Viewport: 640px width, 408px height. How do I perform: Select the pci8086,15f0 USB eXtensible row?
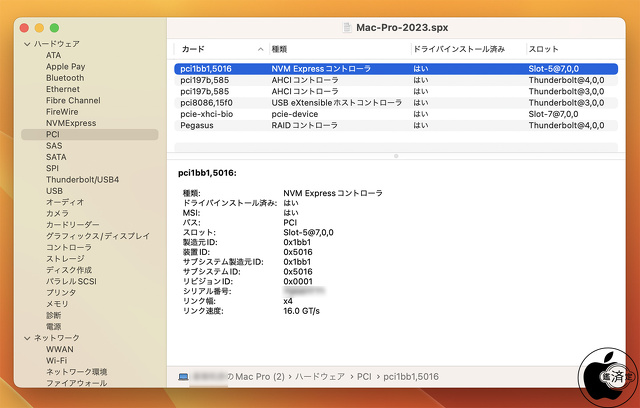(396, 103)
